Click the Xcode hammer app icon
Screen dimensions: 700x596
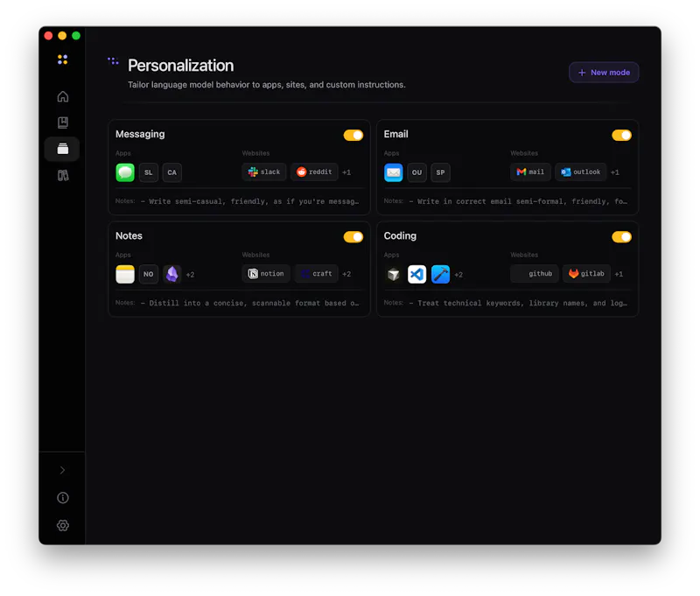point(441,274)
